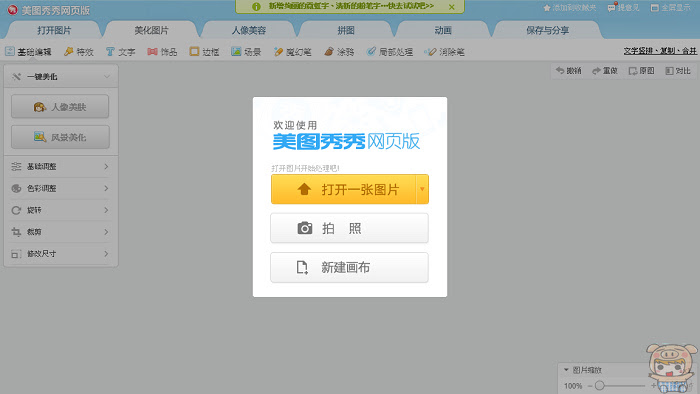This screenshot has width=700, height=394.
Task: Click the zoom-out minus beside 100%
Action: [590, 386]
